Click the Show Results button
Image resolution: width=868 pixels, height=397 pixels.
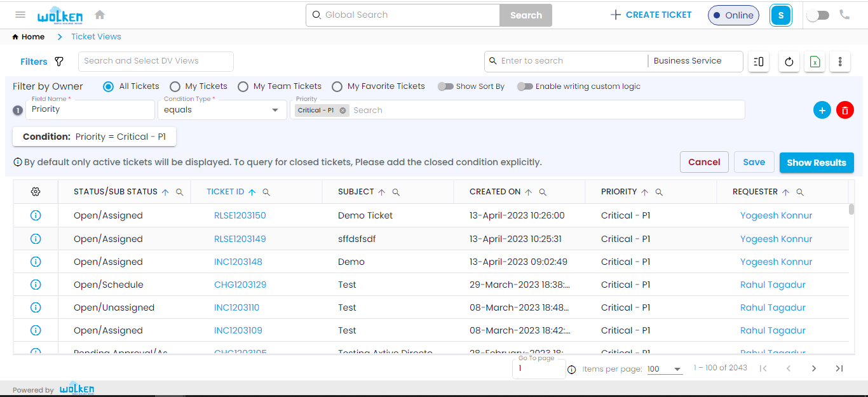(817, 162)
